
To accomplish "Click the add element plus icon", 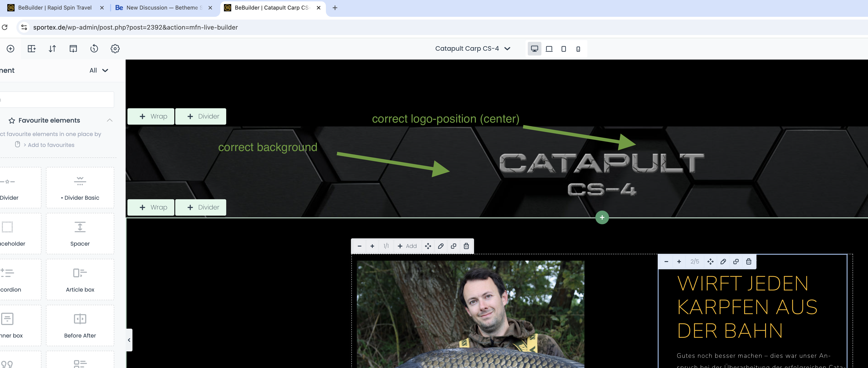I will click(x=10, y=48).
